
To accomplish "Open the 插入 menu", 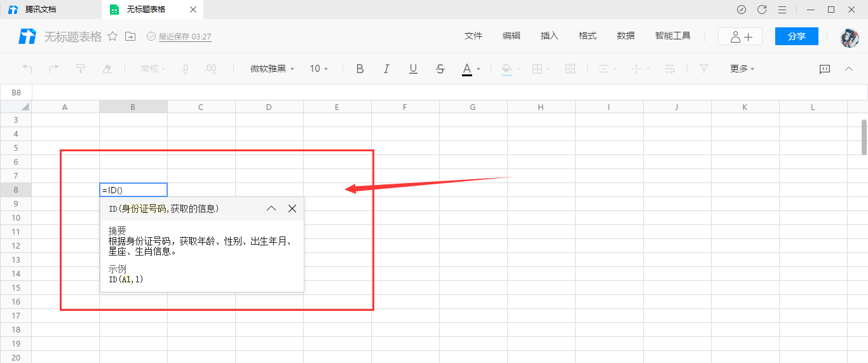I will click(550, 36).
